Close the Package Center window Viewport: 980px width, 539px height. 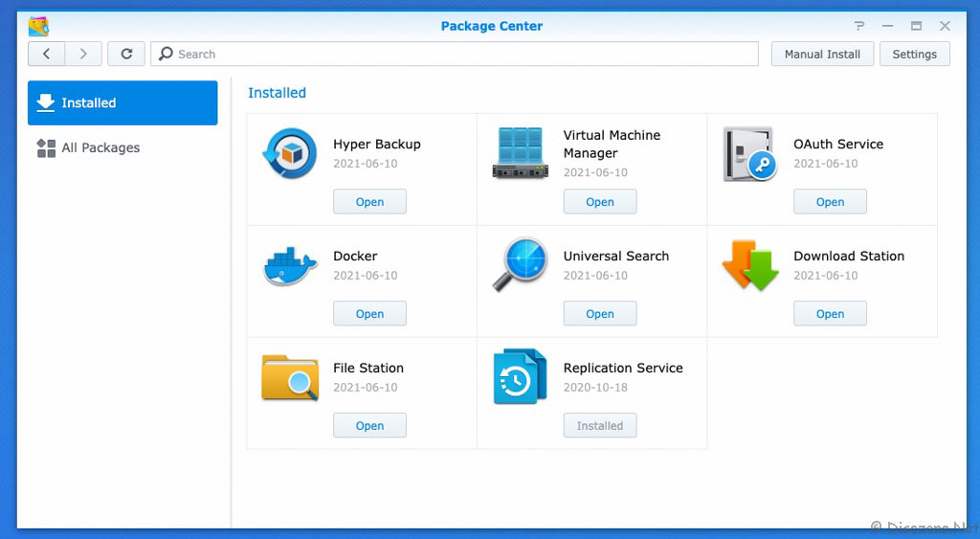coord(945,26)
